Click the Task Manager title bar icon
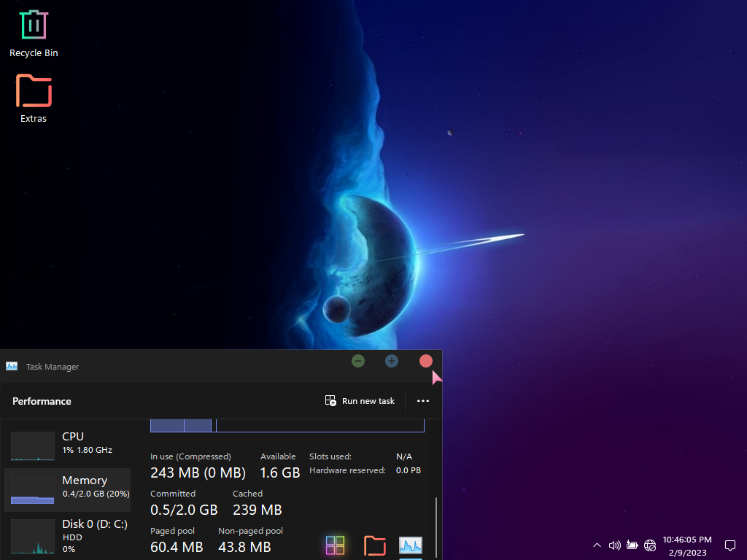 tap(12, 366)
